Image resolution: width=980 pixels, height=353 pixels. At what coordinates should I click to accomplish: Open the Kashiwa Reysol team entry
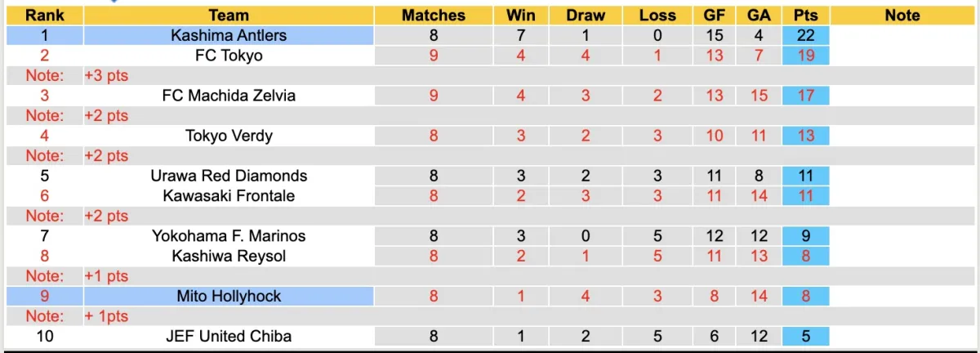point(229,256)
